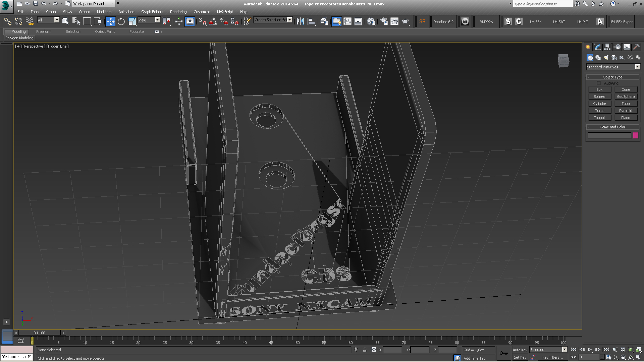Toggle Spinner Snap
644x362 pixels.
(235, 21)
